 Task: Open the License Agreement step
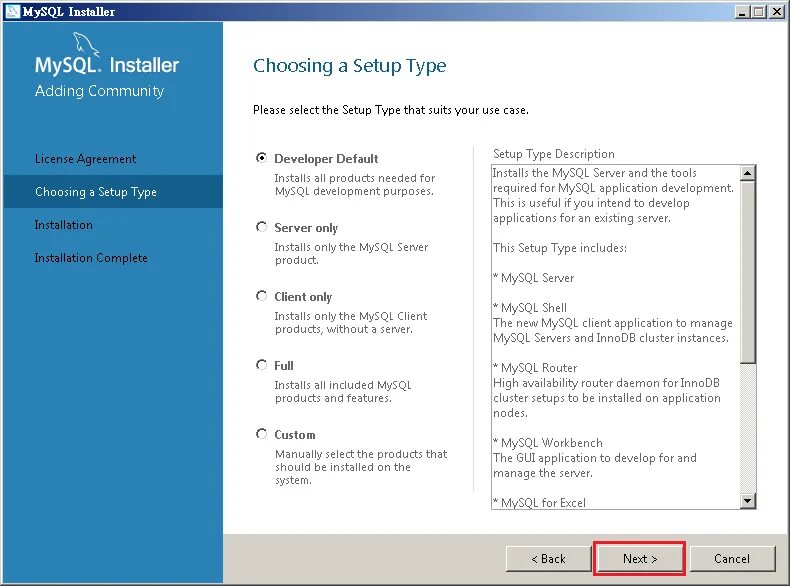pos(85,159)
